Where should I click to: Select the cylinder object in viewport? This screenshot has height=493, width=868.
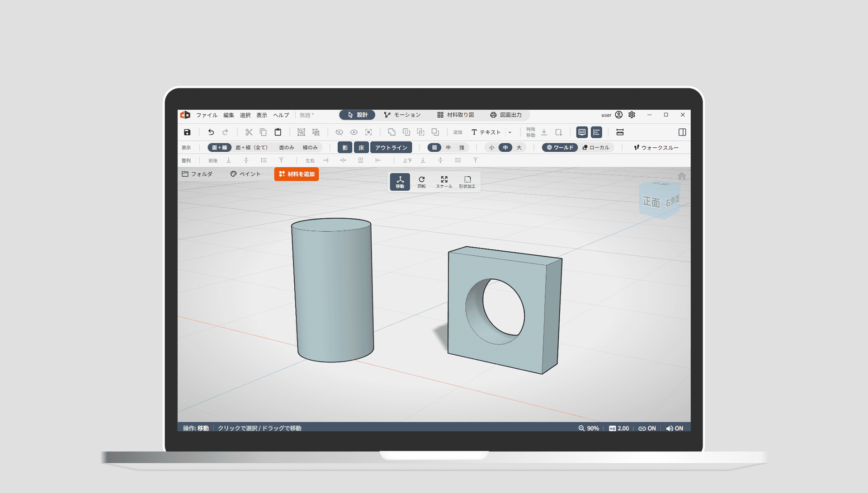pyautogui.click(x=333, y=290)
